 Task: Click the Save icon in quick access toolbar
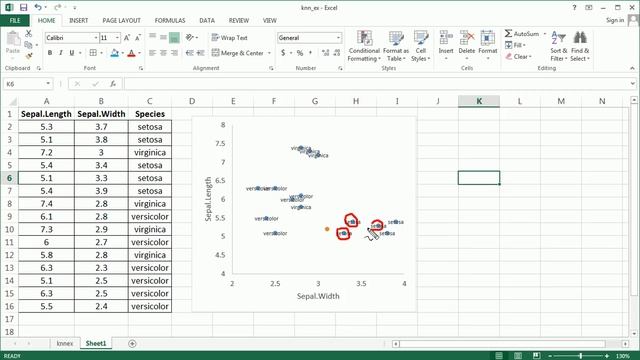(23, 7)
